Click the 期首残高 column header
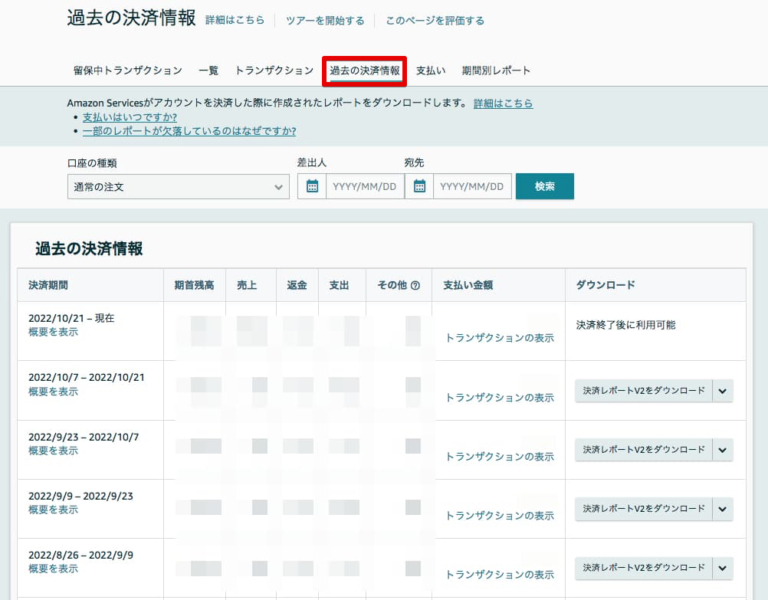Viewport: 768px width, 600px height. (194, 285)
